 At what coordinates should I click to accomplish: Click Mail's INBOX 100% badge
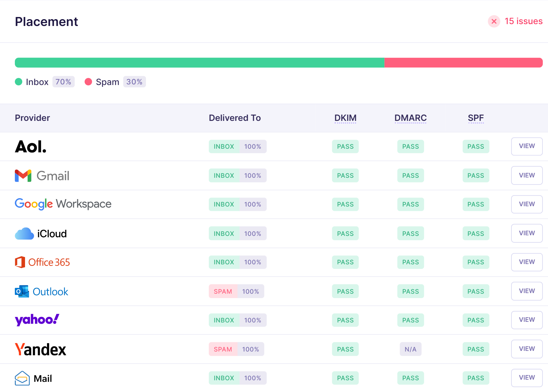[x=238, y=378]
